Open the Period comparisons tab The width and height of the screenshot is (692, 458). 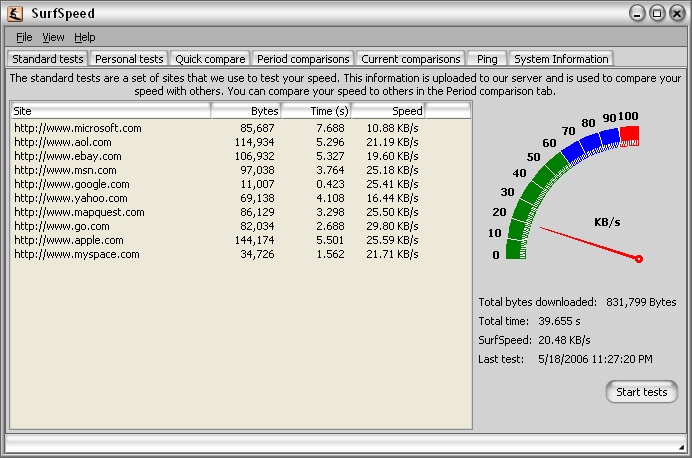302,59
